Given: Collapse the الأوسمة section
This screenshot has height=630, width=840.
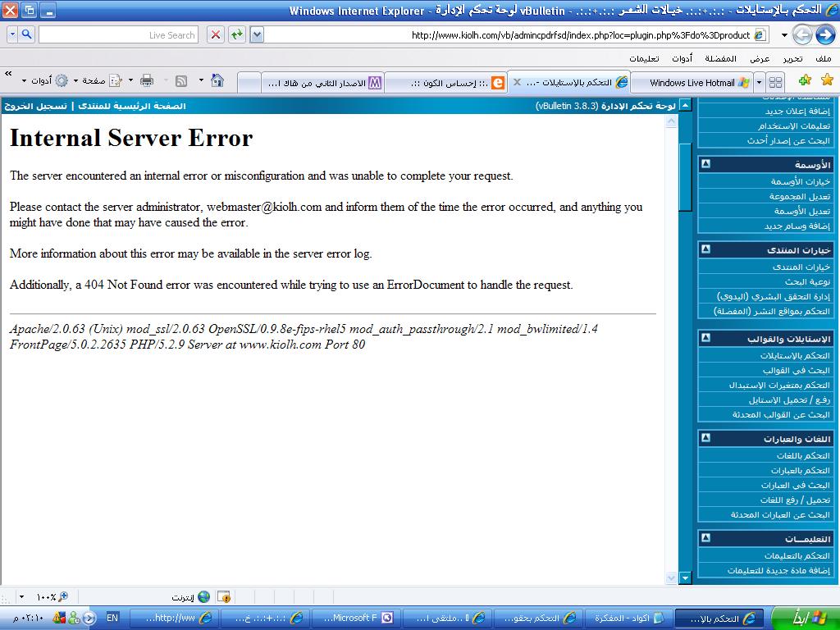Looking at the screenshot, I should pyautogui.click(x=706, y=164).
